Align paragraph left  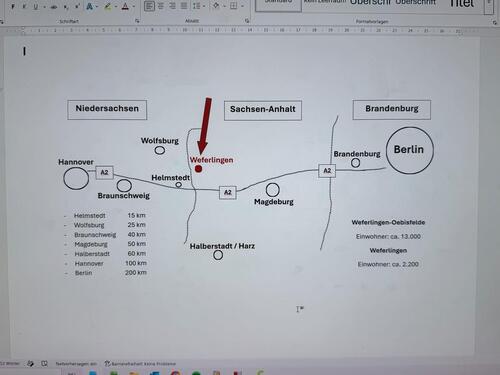coord(149,6)
